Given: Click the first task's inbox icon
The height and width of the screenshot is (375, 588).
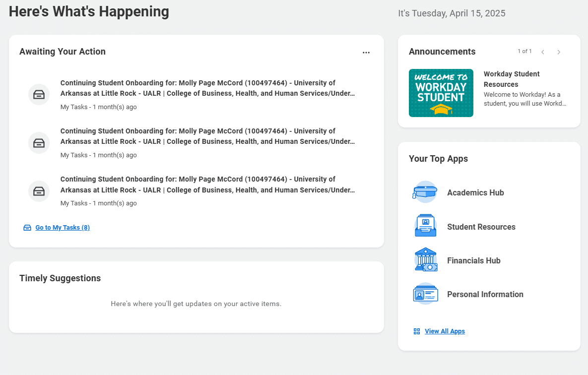Looking at the screenshot, I should tap(39, 94).
